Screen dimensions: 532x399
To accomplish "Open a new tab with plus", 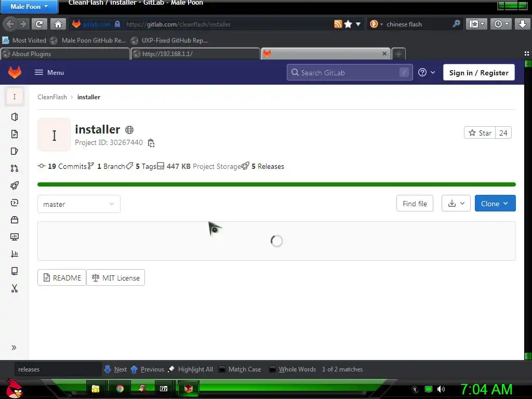I will pyautogui.click(x=398, y=54).
